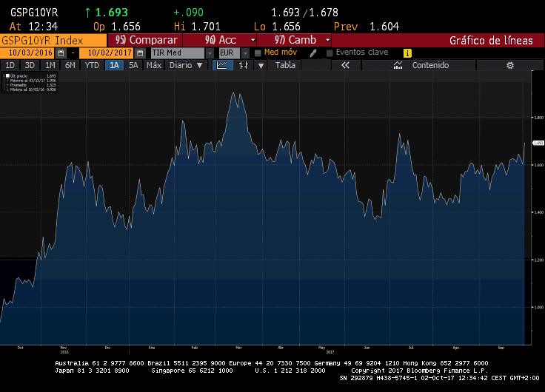Select the Máx time range tab
Viewport: 545px width, 392px height.
154,65
